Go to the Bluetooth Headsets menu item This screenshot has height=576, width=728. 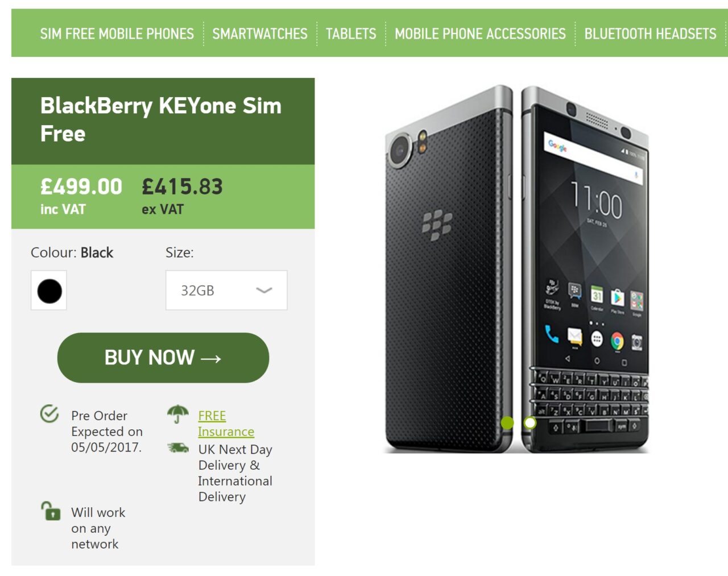tap(651, 34)
